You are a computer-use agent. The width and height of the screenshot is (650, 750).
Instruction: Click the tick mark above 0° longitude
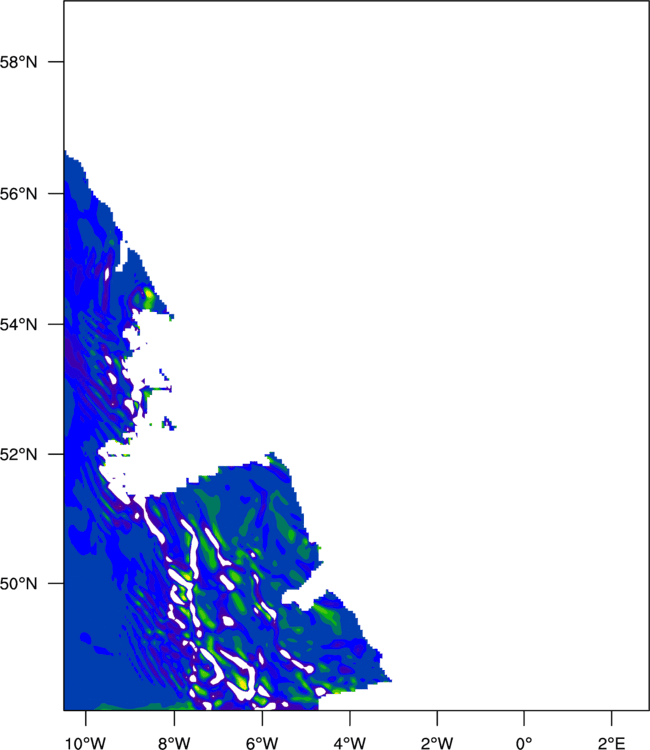(524, 718)
